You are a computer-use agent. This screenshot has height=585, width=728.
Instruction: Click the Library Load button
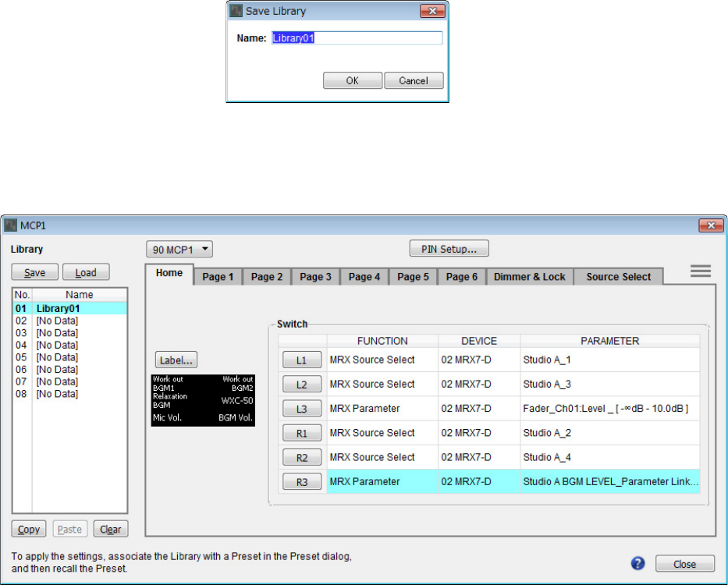point(86,272)
